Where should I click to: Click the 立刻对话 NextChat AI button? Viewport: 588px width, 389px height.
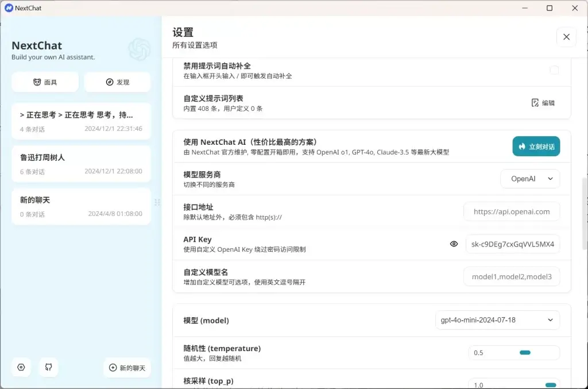click(x=536, y=147)
